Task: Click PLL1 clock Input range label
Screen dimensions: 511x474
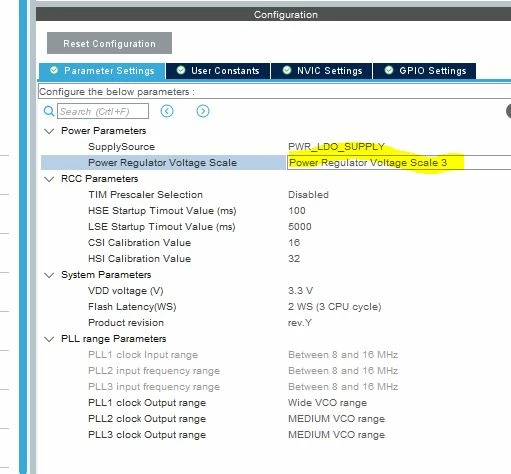Action: pos(143,355)
